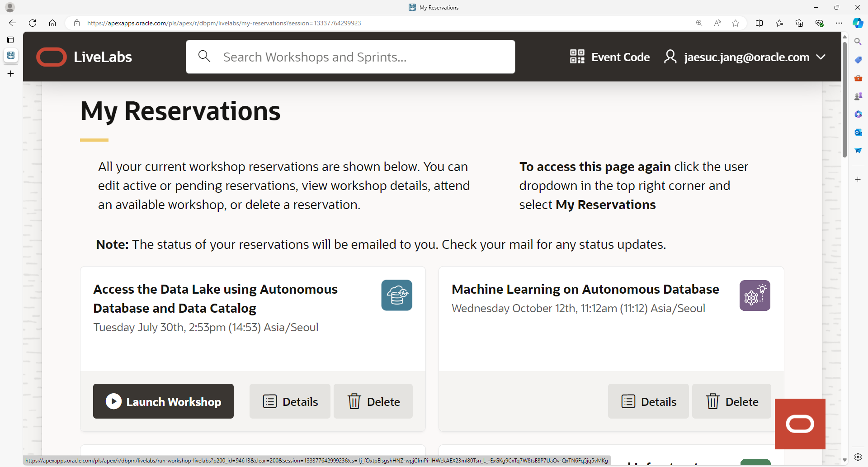Open split screen view
The height and width of the screenshot is (467, 868).
759,23
